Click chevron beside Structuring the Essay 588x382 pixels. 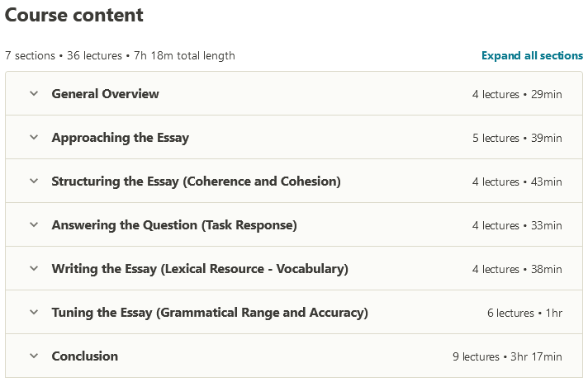34,181
